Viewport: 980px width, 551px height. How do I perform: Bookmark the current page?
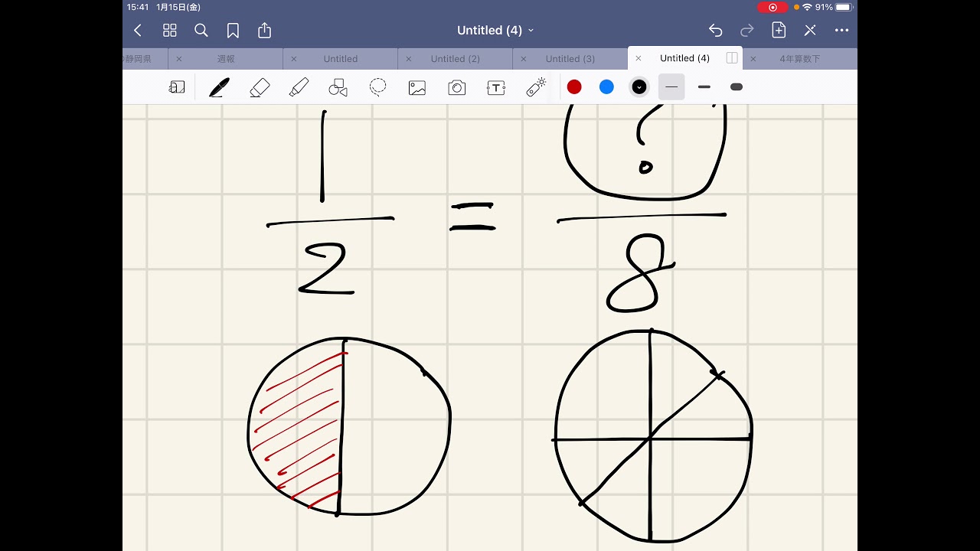pos(233,31)
